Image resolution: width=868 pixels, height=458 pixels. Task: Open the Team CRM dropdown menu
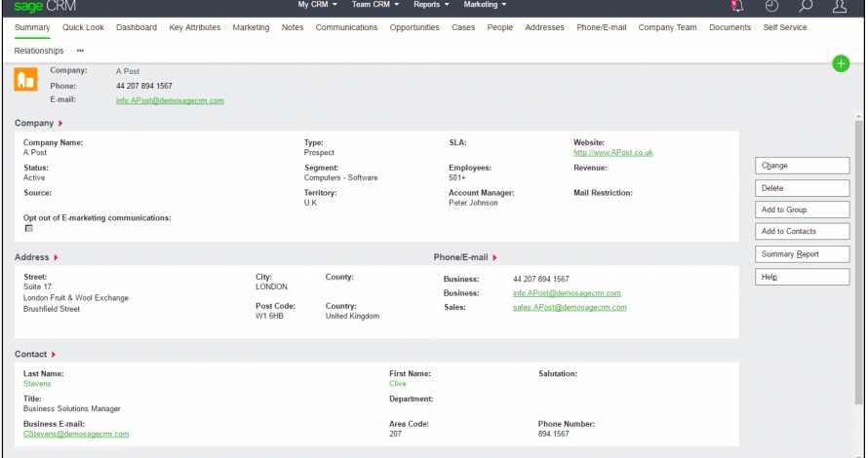(x=375, y=5)
